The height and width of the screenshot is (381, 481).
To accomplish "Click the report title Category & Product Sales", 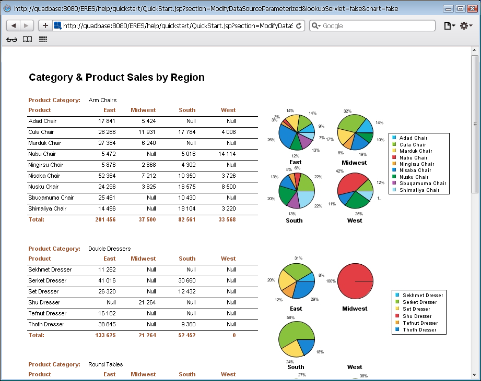I will (116, 77).
